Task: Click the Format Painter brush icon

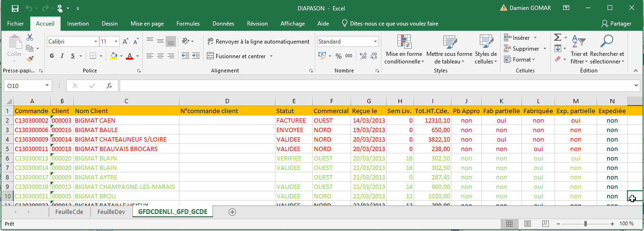Action: (x=30, y=59)
